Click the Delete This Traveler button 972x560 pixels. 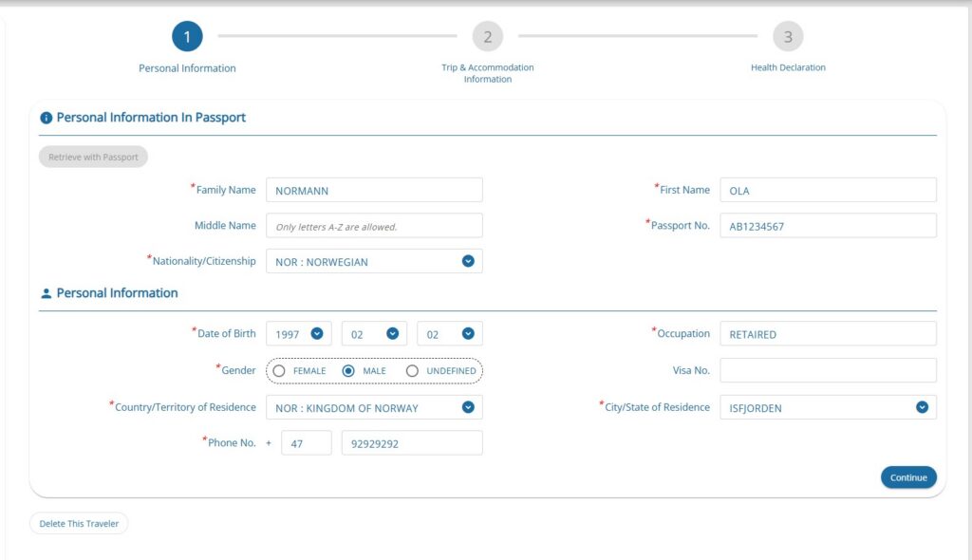coord(79,523)
